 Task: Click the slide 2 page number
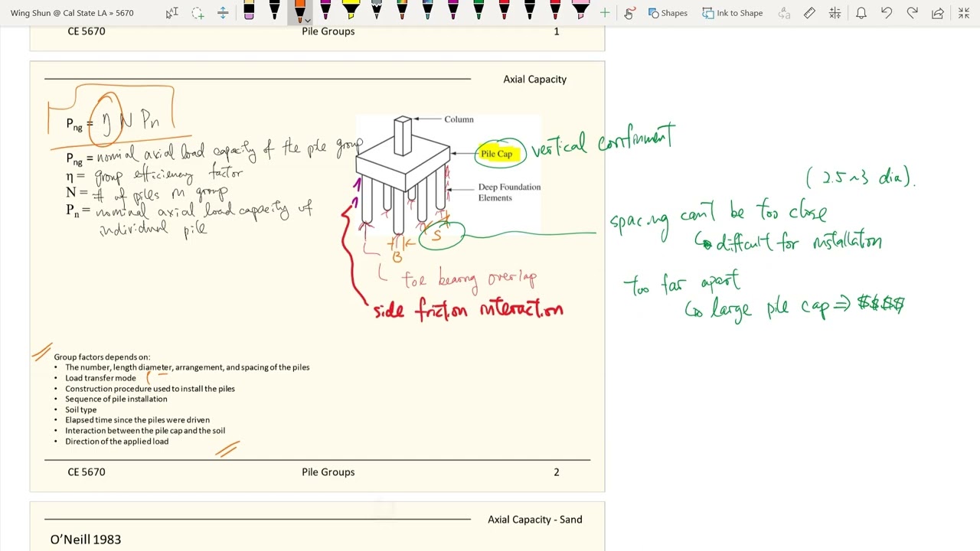pos(557,472)
